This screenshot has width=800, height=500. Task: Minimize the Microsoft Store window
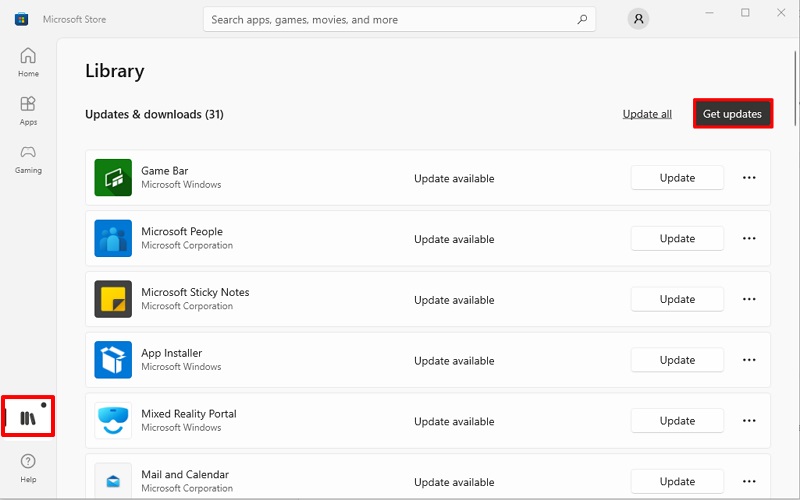point(710,13)
